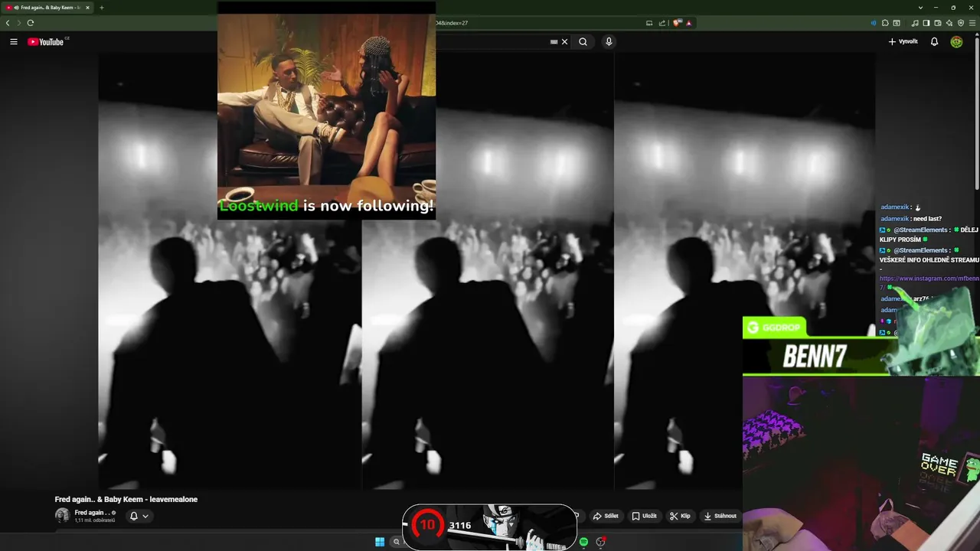
Task: Start voice search with the microphone icon
Action: tap(609, 42)
